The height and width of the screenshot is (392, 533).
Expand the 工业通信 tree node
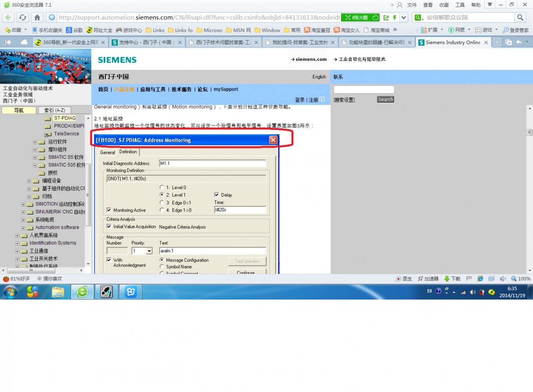pos(17,251)
